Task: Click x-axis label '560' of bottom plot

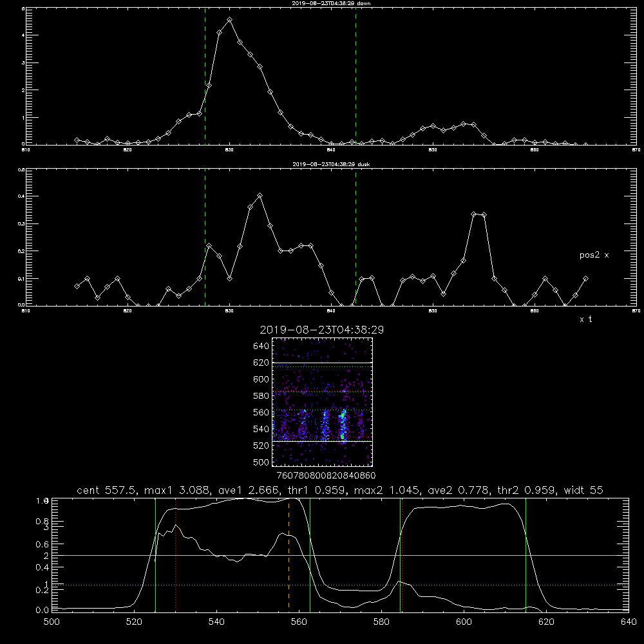Action: point(299,622)
